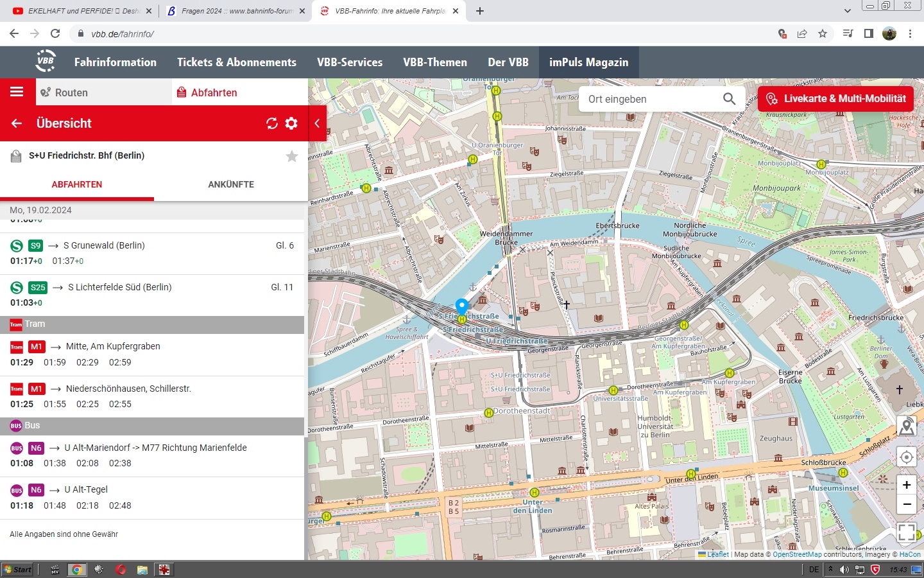Open the browser media control icon
This screenshot has width=924, height=578.
click(x=848, y=33)
